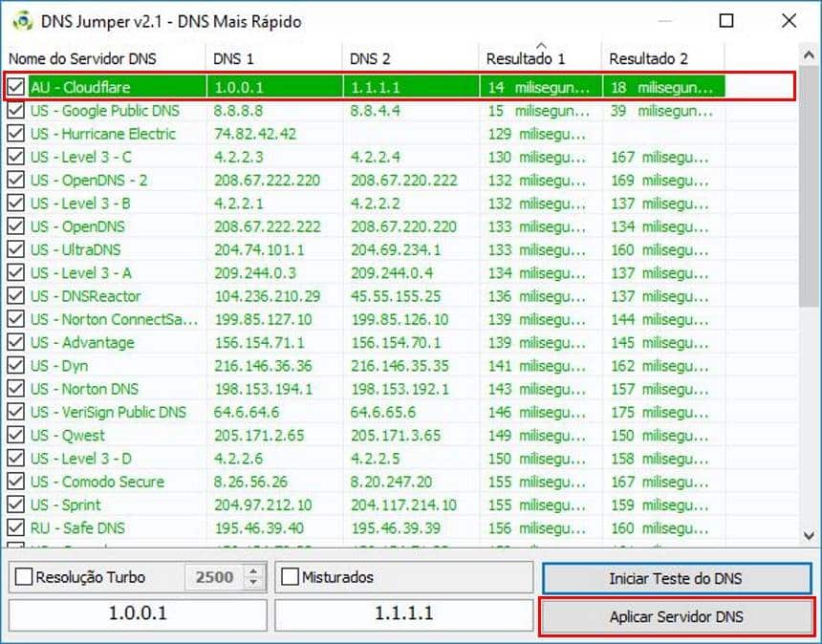822x644 pixels.
Task: Uncheck the US - DNSReactor checkbox
Action: click(15, 296)
